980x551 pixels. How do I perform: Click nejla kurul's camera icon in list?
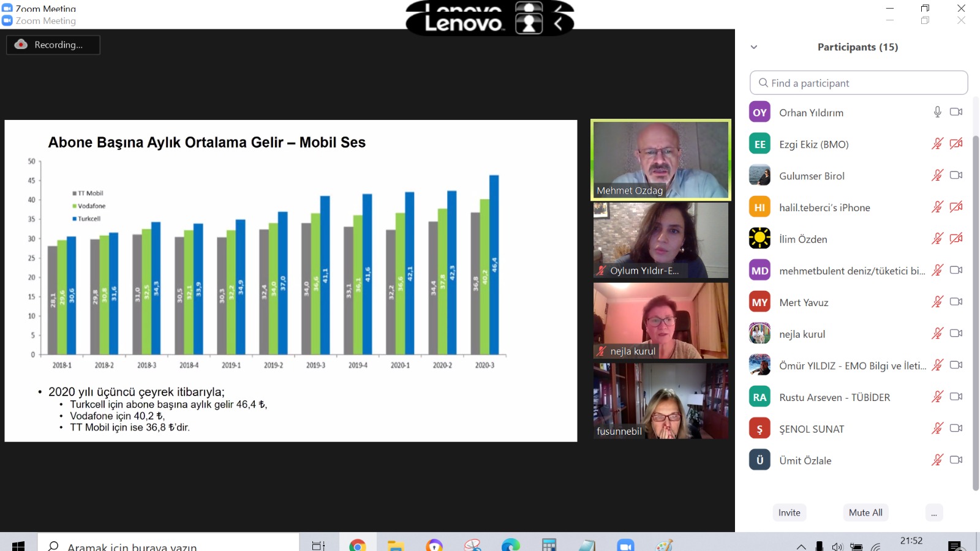tap(956, 334)
